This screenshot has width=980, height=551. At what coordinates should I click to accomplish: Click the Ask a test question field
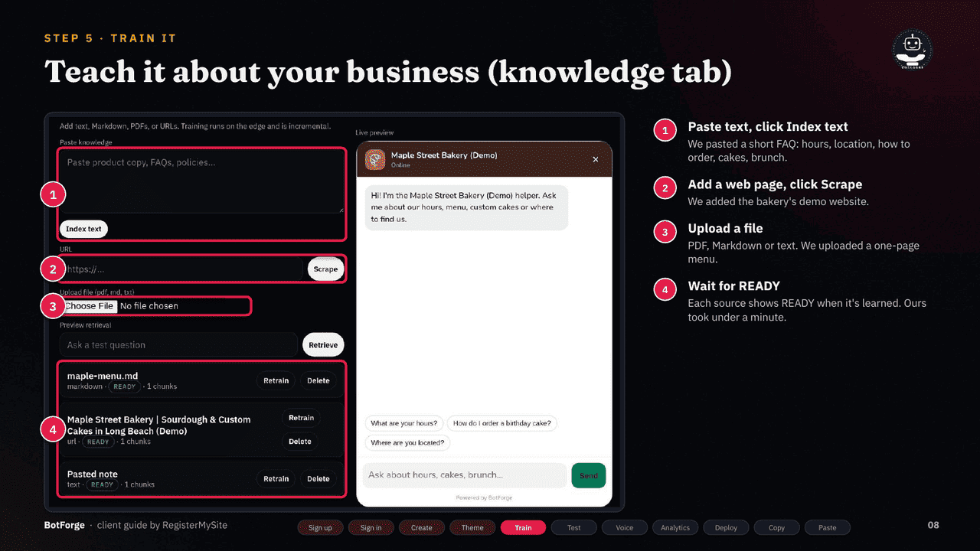(179, 345)
